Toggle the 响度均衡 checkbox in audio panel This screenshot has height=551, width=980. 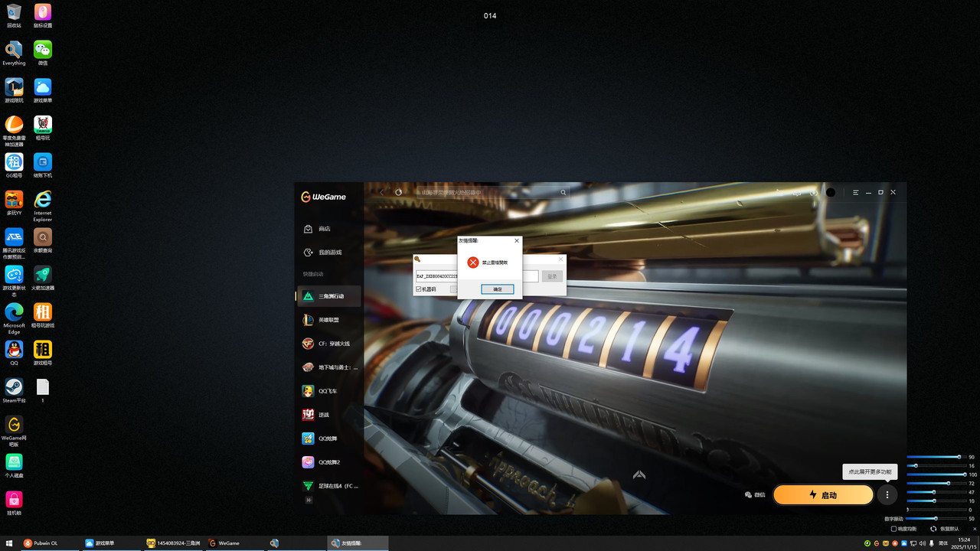pos(894,529)
